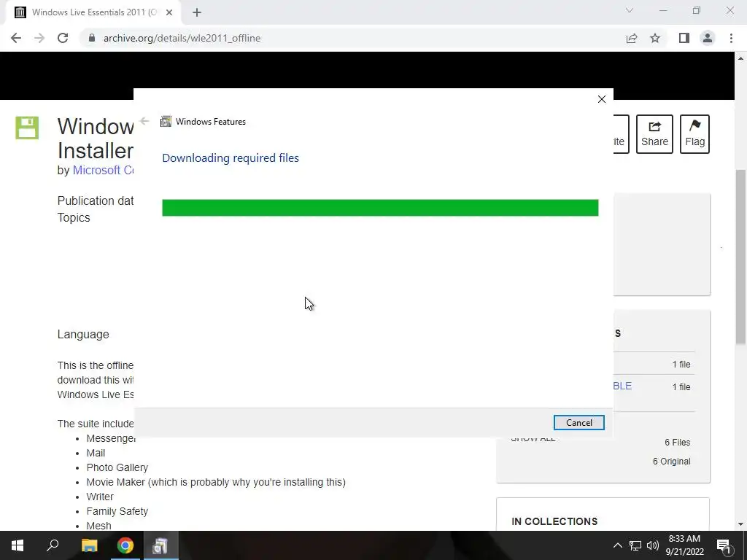The height and width of the screenshot is (560, 747).
Task: View site information lock icon
Action: pos(92,38)
